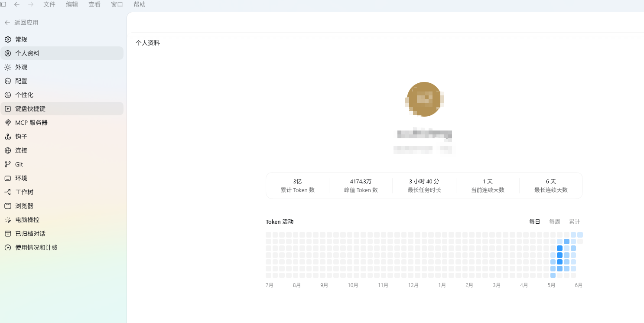Viewport: 644px width, 323px height.
Task: Open 外观 via its sun icon
Action: (x=7, y=67)
